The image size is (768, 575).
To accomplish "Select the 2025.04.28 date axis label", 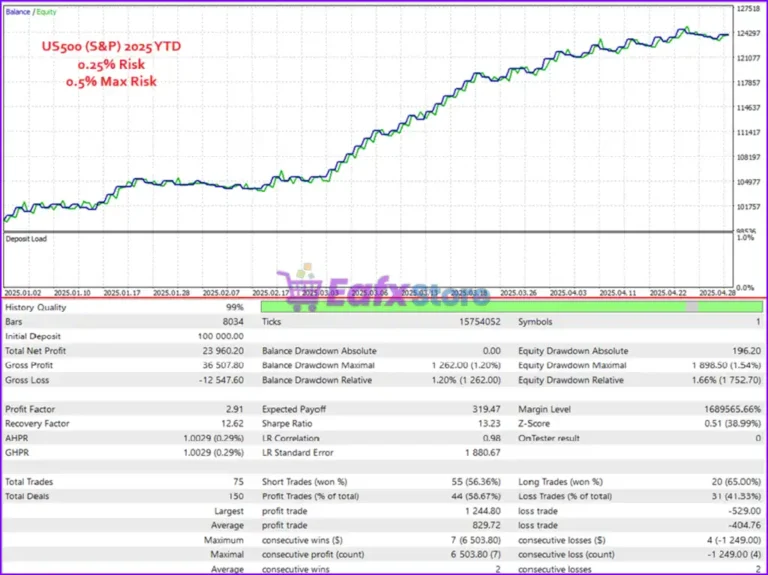I will tap(718, 293).
